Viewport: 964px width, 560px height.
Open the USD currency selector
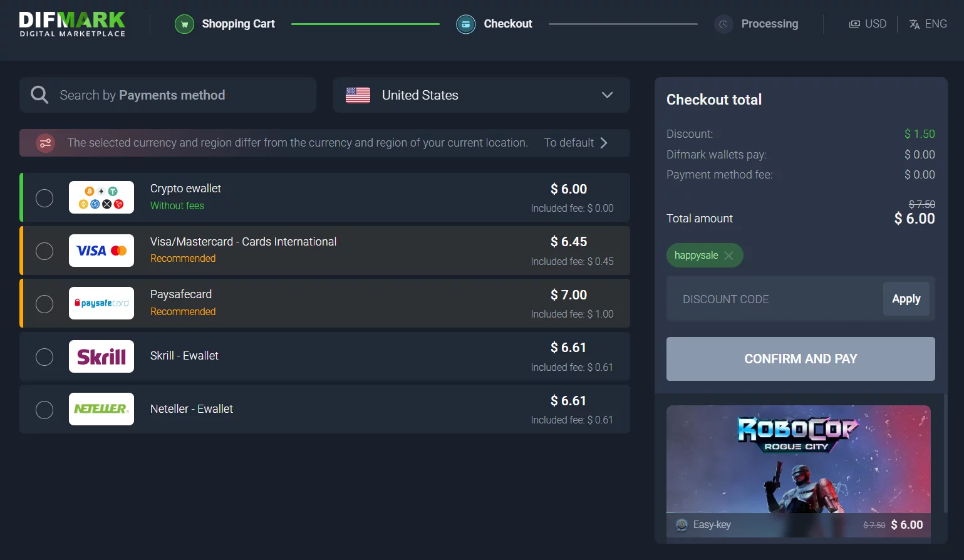(868, 24)
